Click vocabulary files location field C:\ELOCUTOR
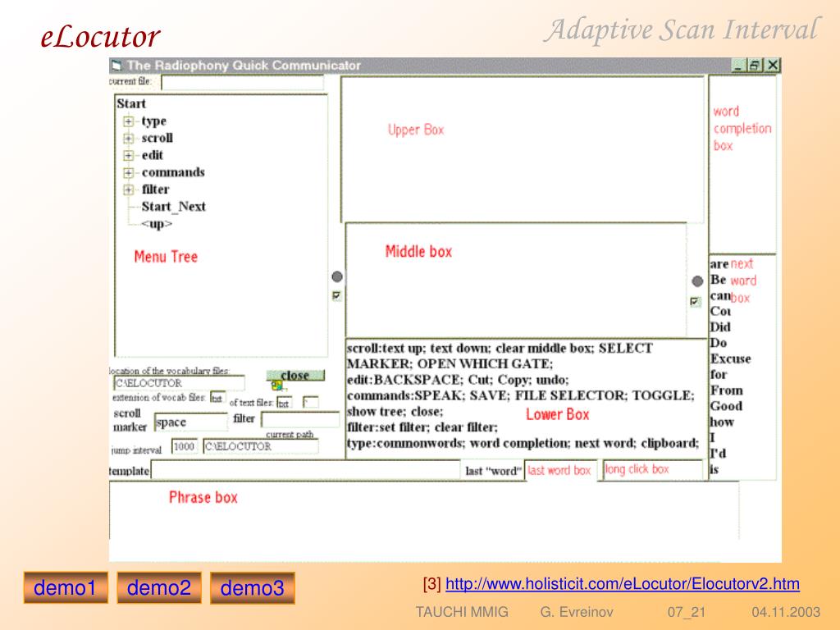Viewport: 840px width, 630px height. click(179, 383)
